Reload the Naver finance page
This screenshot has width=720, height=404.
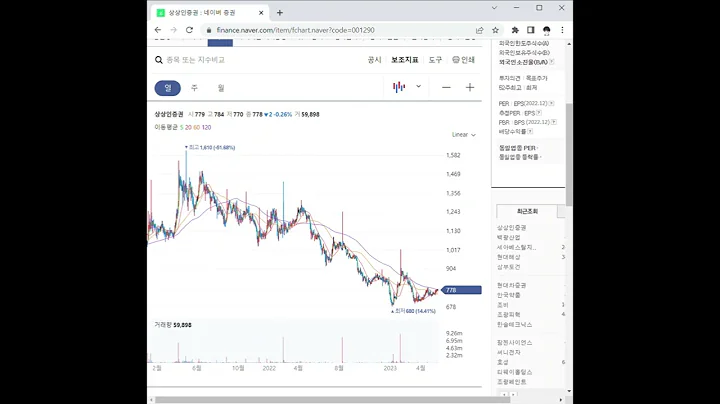click(x=189, y=30)
